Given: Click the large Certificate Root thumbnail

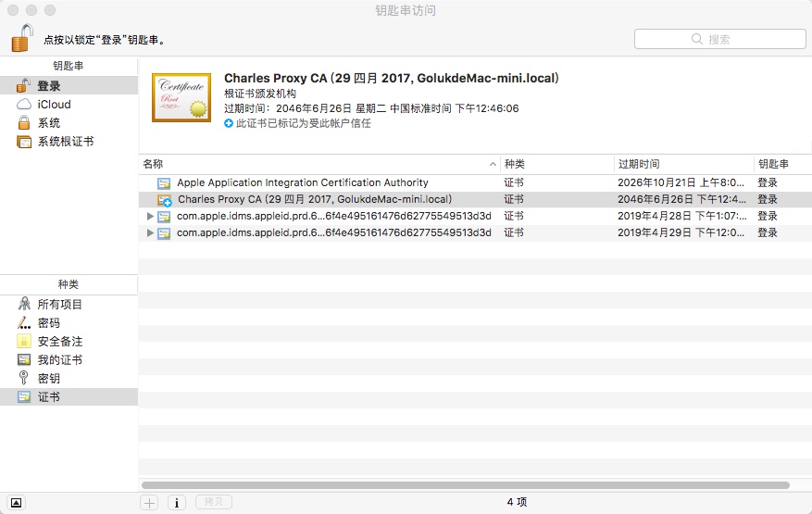Looking at the screenshot, I should pyautogui.click(x=181, y=97).
